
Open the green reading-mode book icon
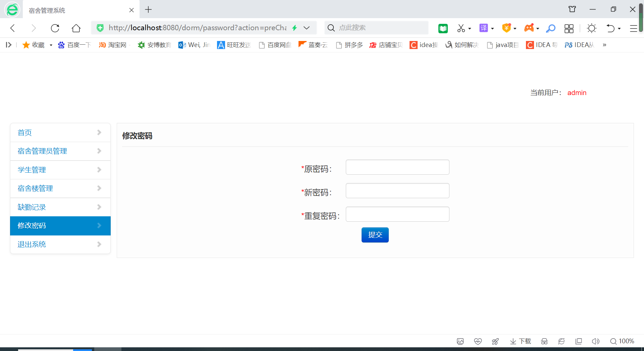point(443,28)
